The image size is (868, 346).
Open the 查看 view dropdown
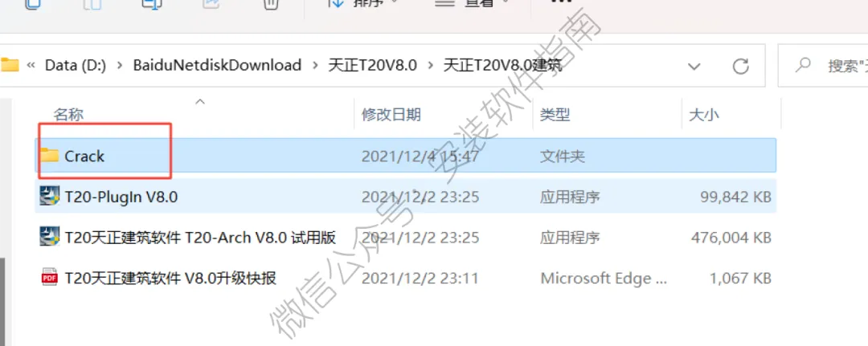pos(472,2)
